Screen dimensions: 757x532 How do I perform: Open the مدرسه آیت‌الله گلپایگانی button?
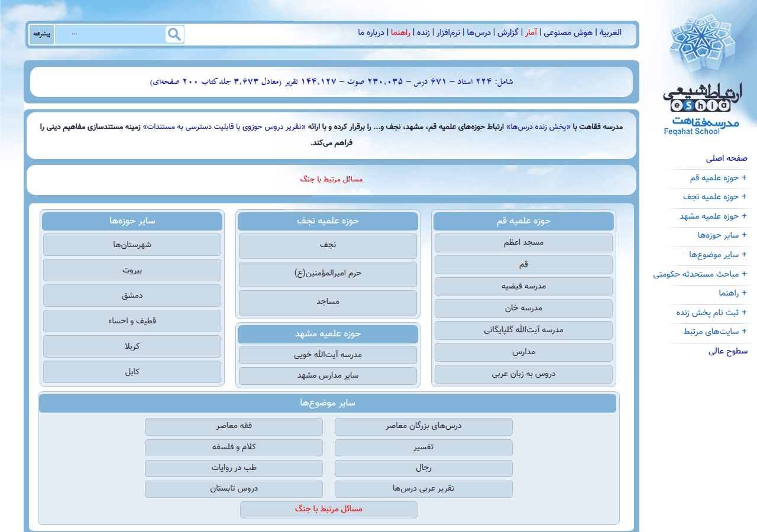click(523, 330)
